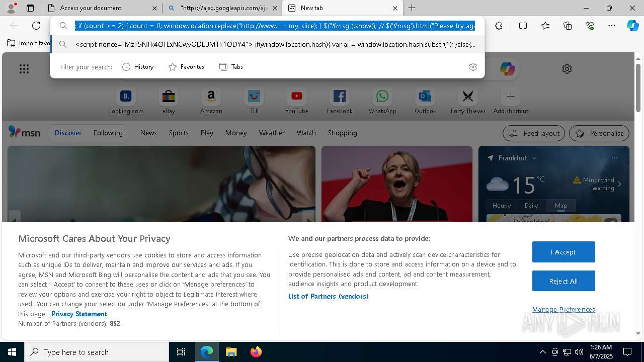The image size is (644, 362).
Task: Filter search by History
Action: point(138,67)
